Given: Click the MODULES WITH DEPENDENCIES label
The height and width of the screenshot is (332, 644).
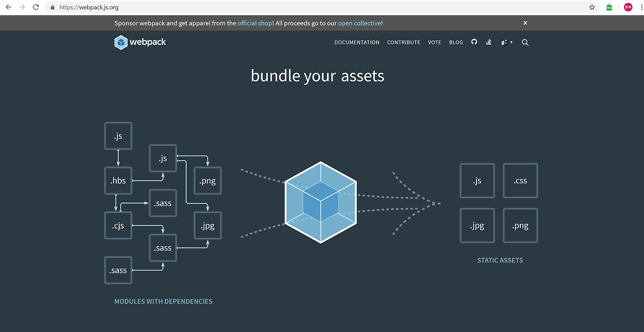Looking at the screenshot, I should (164, 301).
